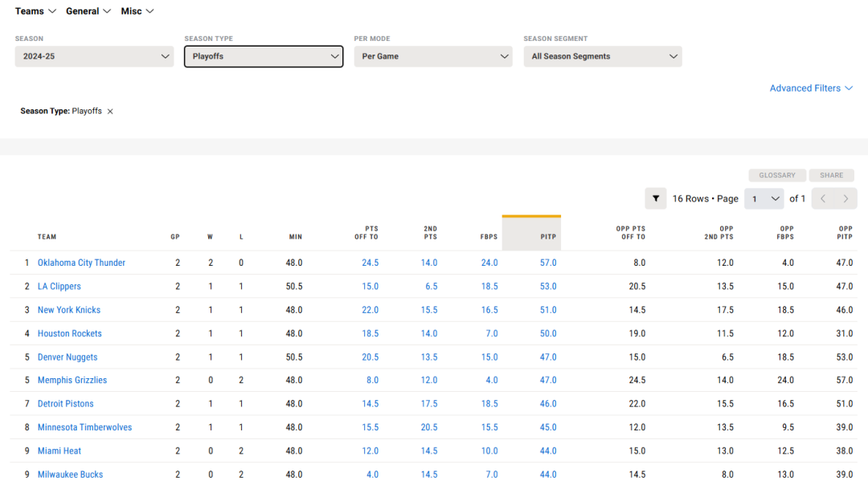Open Detroit Pistons team link

[66, 404]
